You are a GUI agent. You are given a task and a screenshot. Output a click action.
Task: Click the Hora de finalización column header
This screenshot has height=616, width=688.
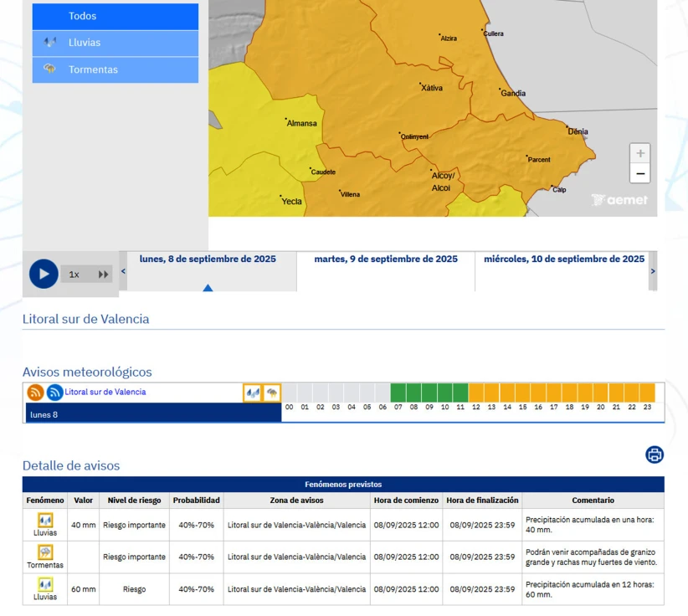[x=482, y=501]
